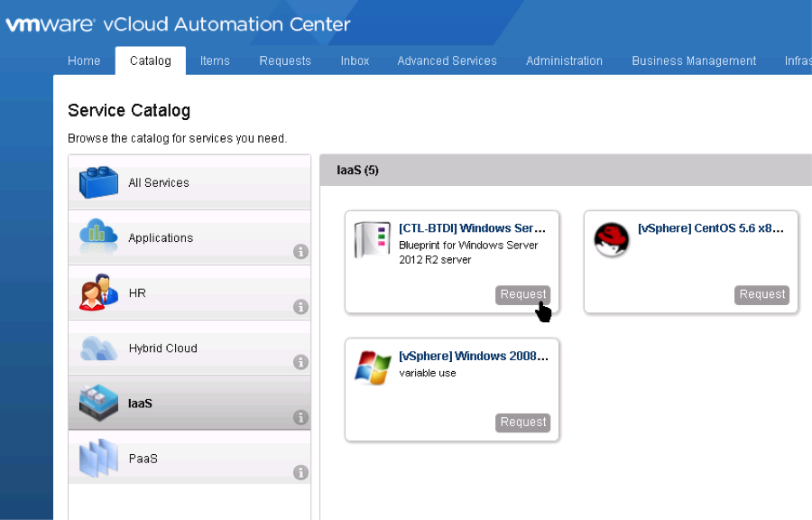Screen dimensions: 812x520
Task: Show info for Applications service
Action: pyautogui.click(x=300, y=252)
